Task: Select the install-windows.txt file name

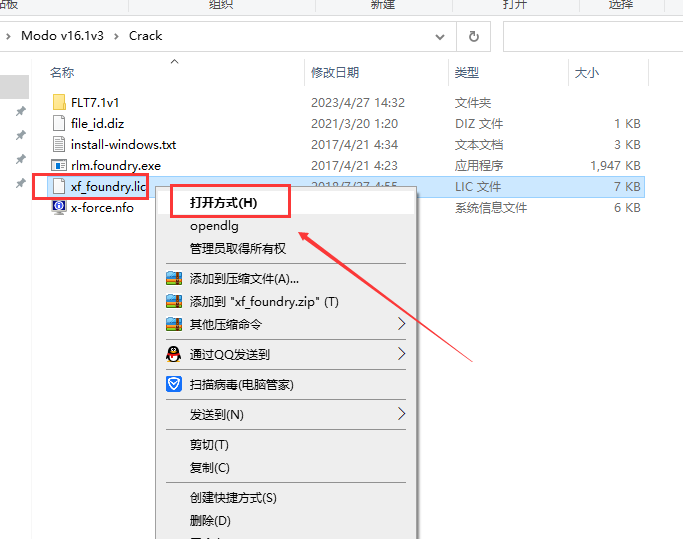Action: pos(124,145)
